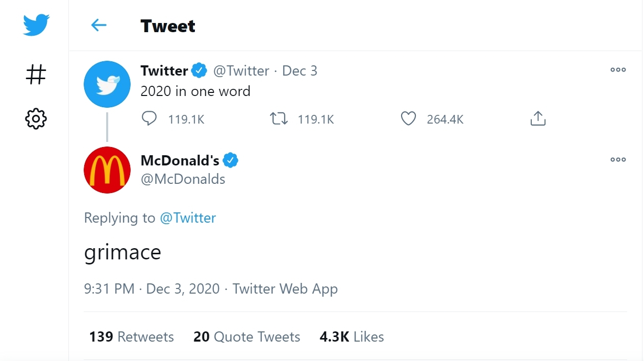
Task: Open the Explore hashtag icon
Action: click(36, 75)
